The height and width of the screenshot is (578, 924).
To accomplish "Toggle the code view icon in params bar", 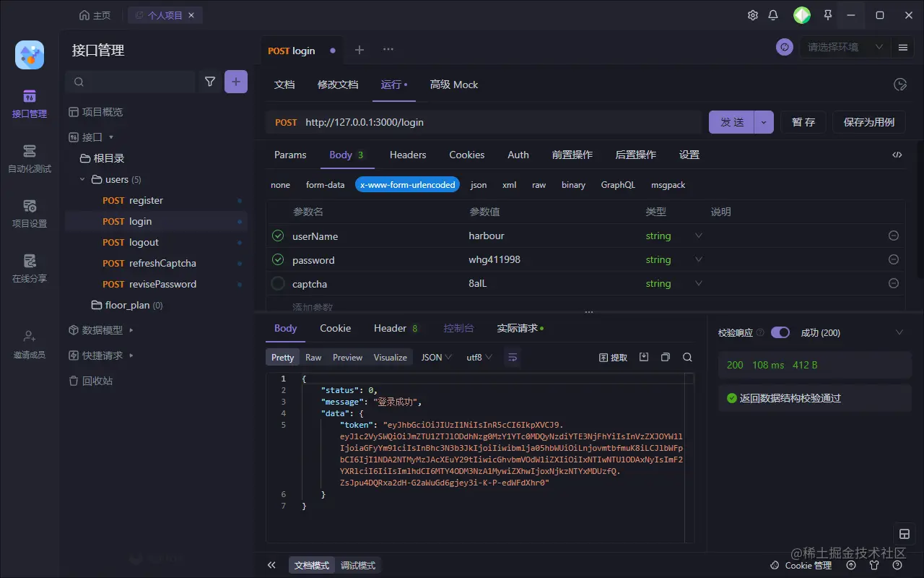I will pyautogui.click(x=897, y=155).
